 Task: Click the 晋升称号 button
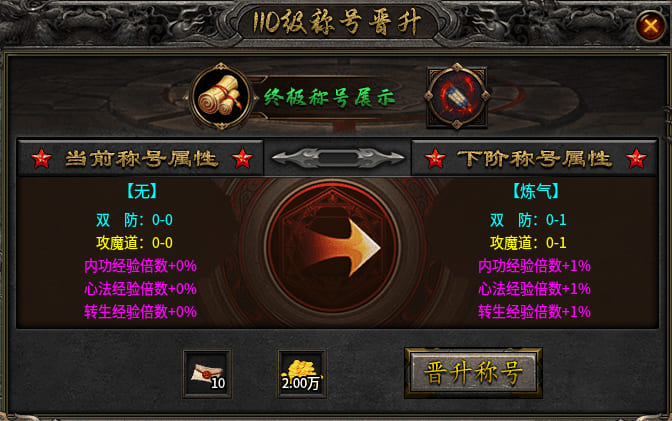474,373
